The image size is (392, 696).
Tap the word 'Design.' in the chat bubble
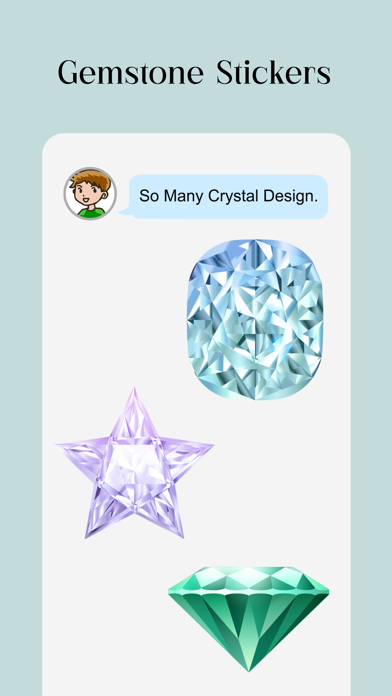coord(290,196)
